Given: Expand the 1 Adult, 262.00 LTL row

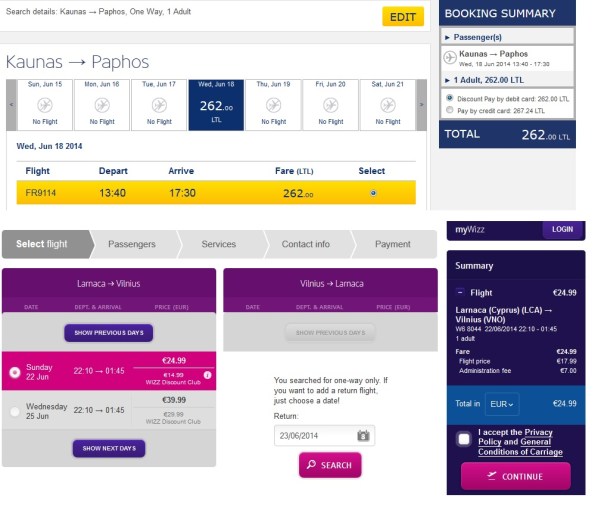Looking at the screenshot, I should [484, 80].
